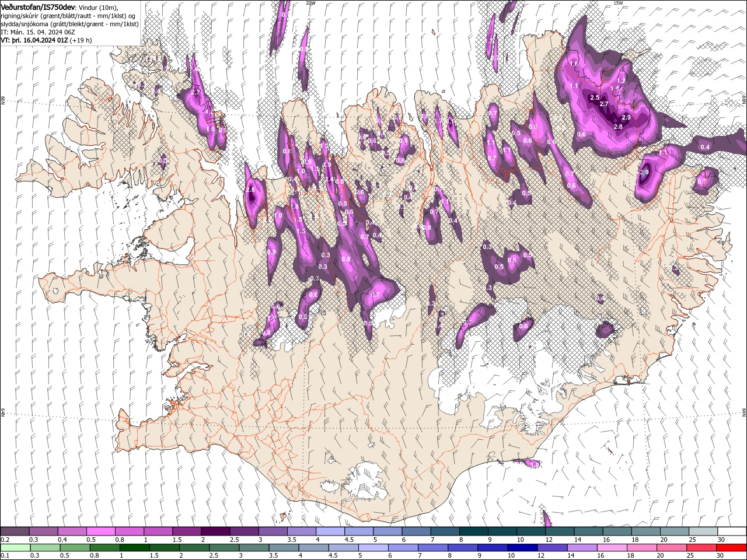The width and height of the screenshot is (747, 560).
Task: Click the 2.9 snowfall value in northeast
Action: [x=626, y=118]
